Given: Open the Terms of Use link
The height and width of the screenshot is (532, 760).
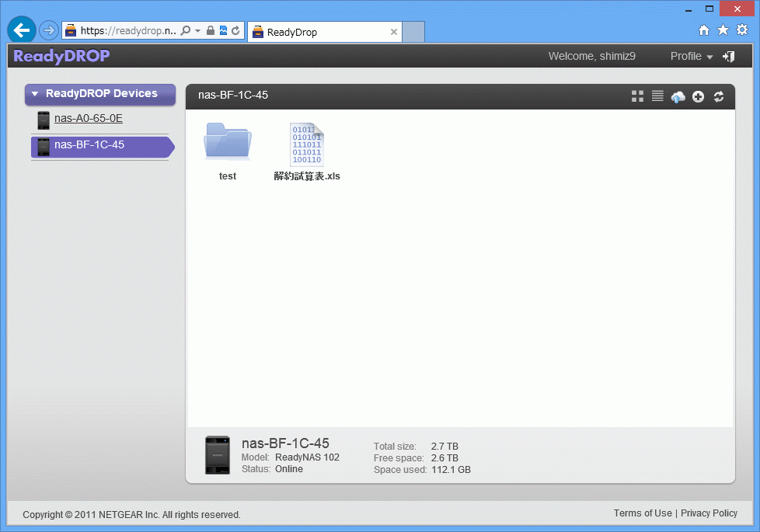Looking at the screenshot, I should (642, 513).
